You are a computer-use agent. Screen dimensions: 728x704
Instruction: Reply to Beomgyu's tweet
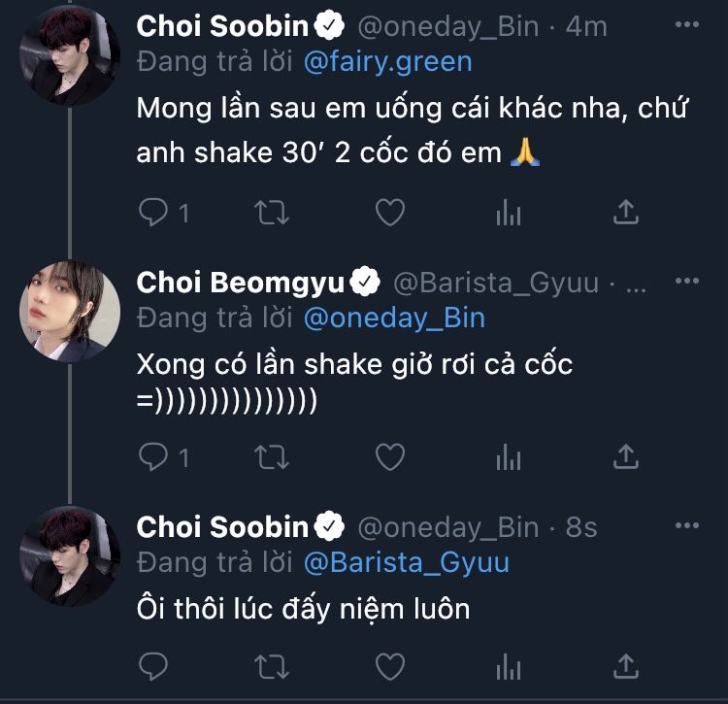153,456
